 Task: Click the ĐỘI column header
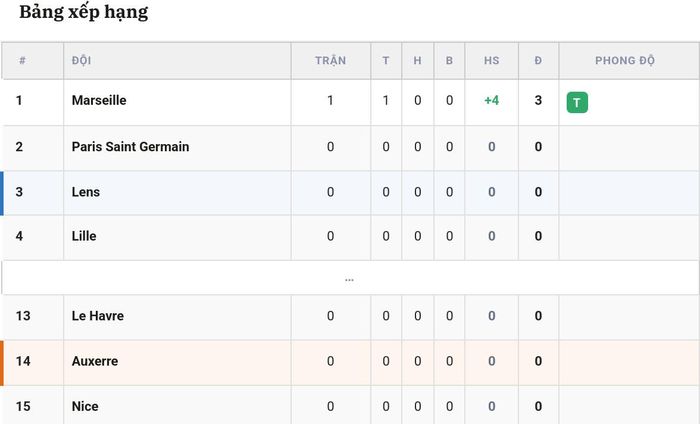pos(81,60)
